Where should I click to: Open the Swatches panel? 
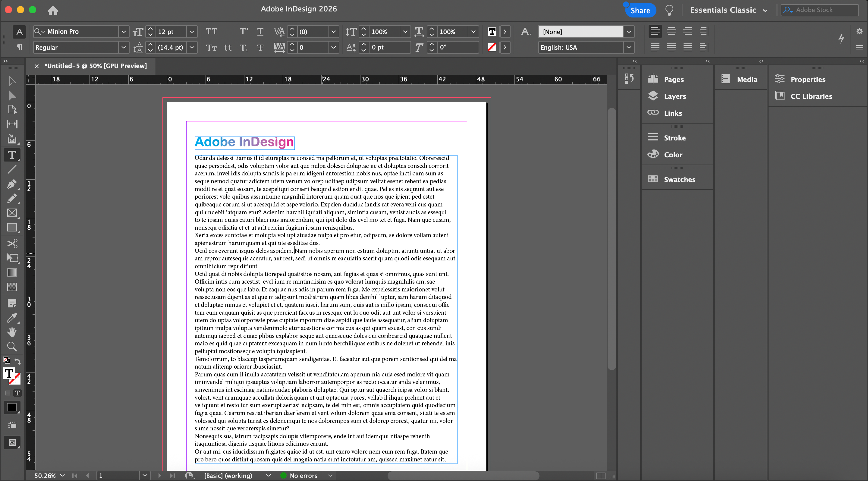point(679,179)
